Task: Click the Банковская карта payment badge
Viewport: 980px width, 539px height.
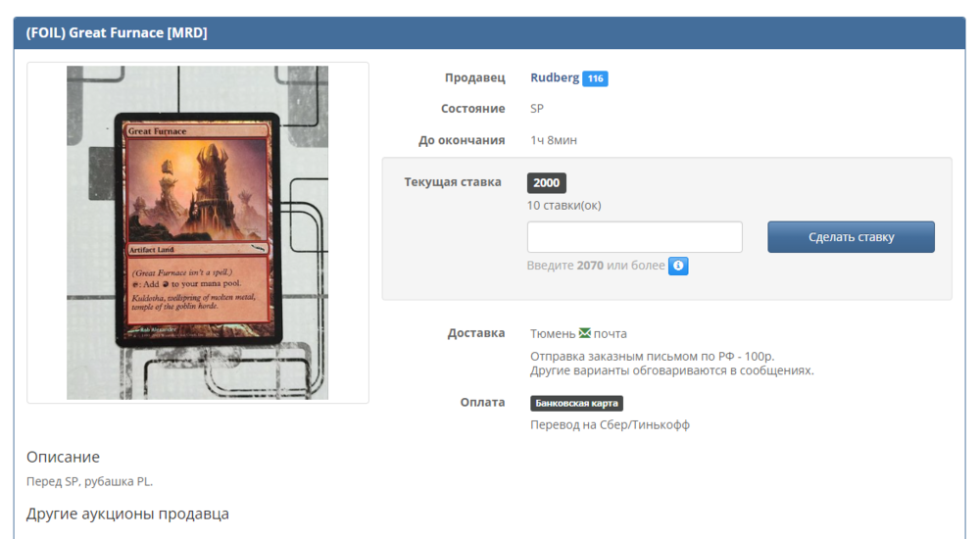Action: point(576,403)
